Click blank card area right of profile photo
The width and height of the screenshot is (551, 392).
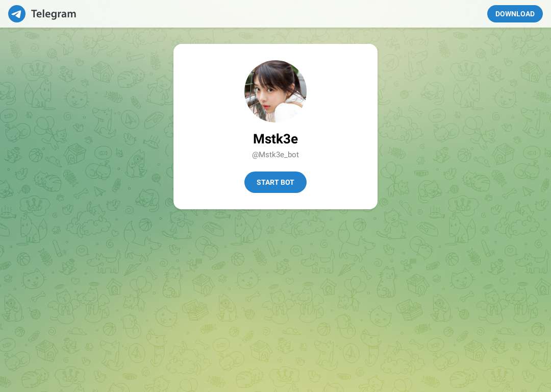coord(342,91)
